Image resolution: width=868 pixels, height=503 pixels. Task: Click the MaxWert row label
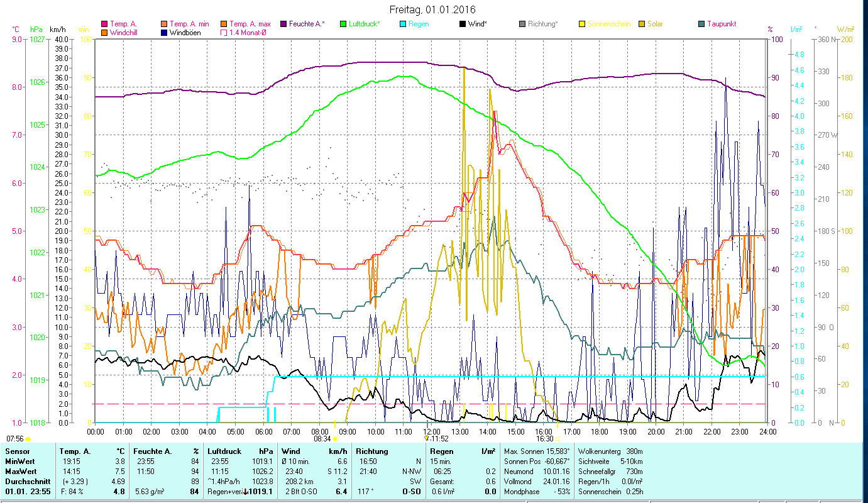click(x=21, y=472)
